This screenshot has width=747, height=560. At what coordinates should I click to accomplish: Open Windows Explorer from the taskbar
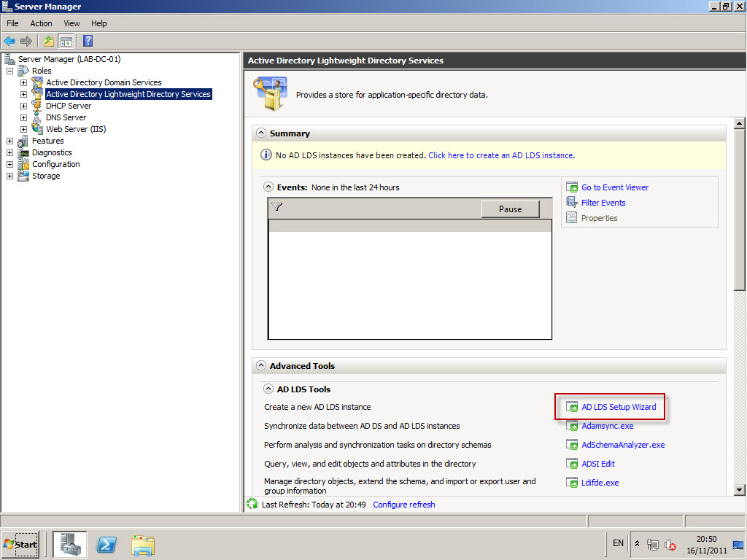click(143, 545)
